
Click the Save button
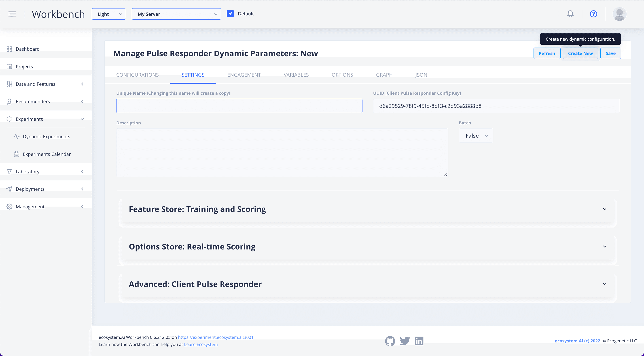(610, 53)
